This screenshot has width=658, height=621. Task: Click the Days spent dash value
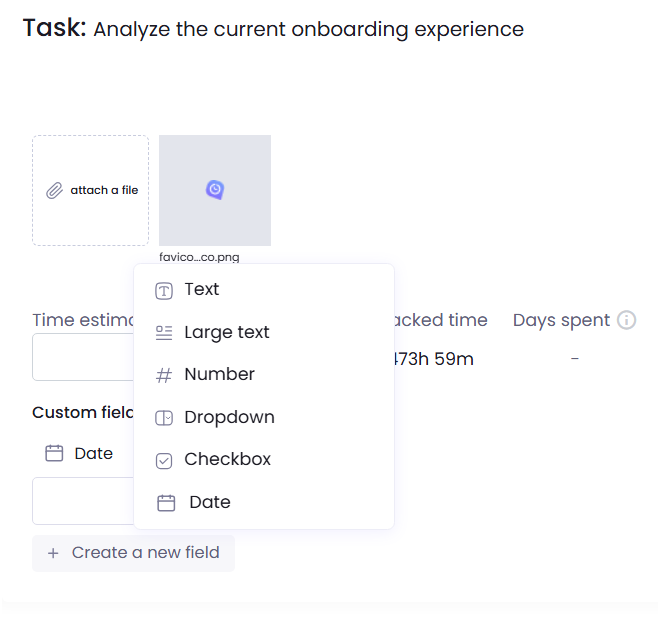click(x=575, y=358)
